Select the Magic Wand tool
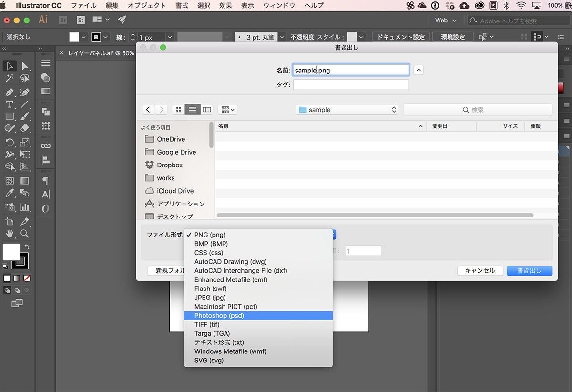Image resolution: width=572 pixels, height=392 pixels. click(x=10, y=78)
